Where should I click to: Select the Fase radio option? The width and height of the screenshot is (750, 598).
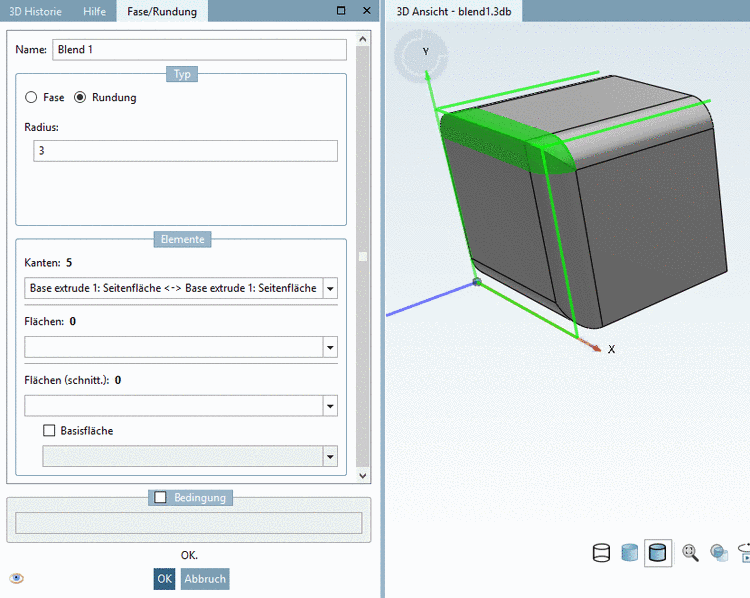[x=31, y=97]
